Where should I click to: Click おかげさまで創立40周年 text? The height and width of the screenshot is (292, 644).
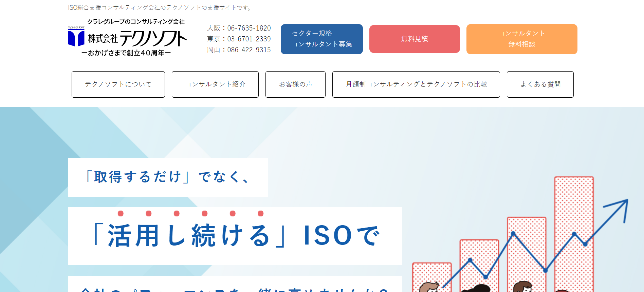tap(126, 53)
